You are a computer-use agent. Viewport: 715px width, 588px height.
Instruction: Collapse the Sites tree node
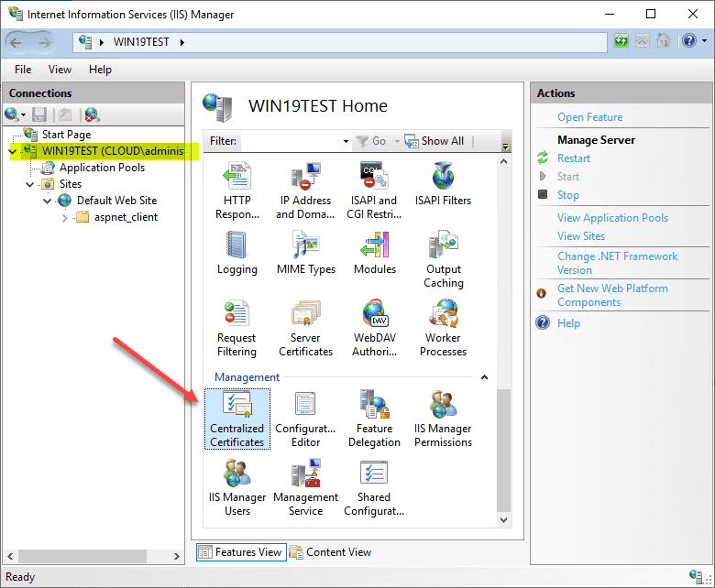tap(30, 184)
